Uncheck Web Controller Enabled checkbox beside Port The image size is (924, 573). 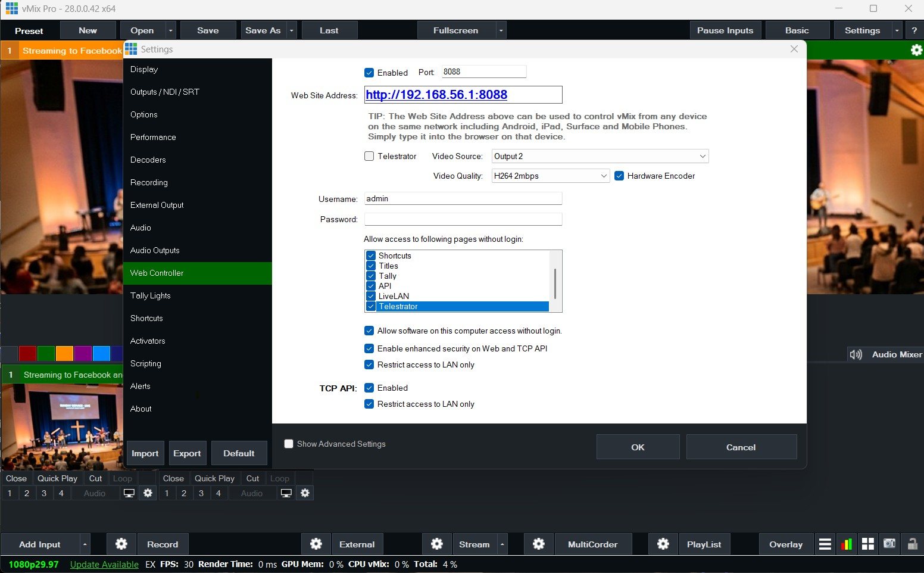click(369, 73)
